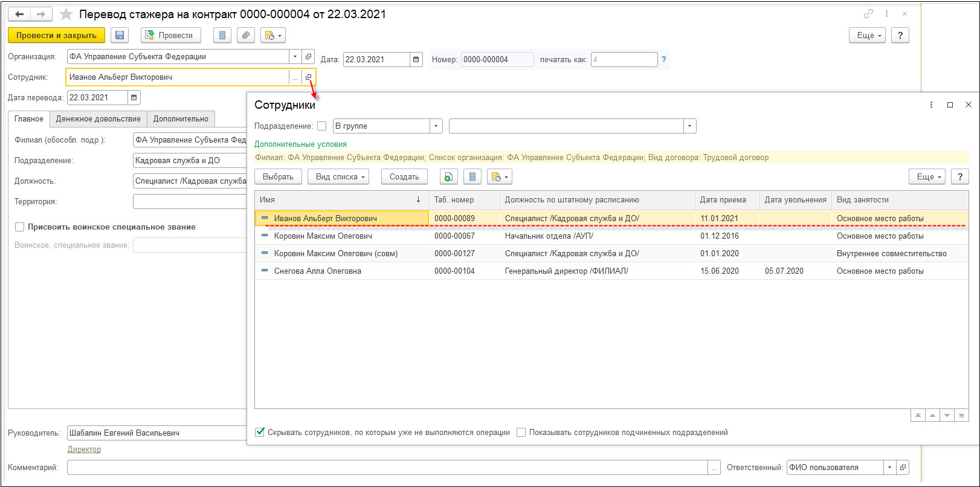Image resolution: width=980 pixels, height=487 pixels.
Task: Click Выбрать to pick the employee
Action: point(278,176)
